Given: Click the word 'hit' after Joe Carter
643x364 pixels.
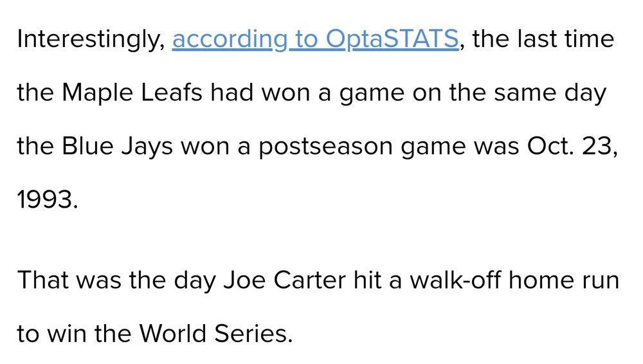Looking at the screenshot, I should pyautogui.click(x=367, y=280).
